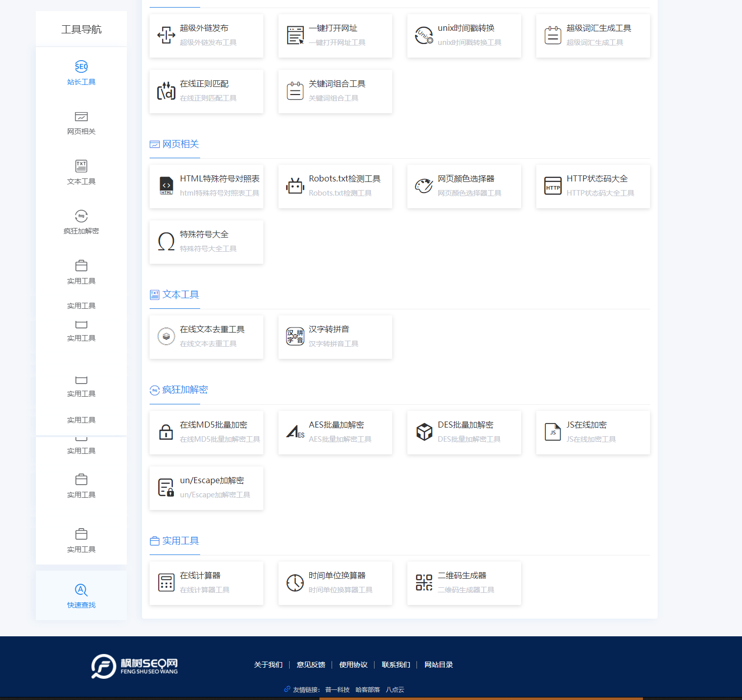This screenshot has width=742, height=700.
Task: Open the 关于我们 footer link
Action: pyautogui.click(x=268, y=665)
